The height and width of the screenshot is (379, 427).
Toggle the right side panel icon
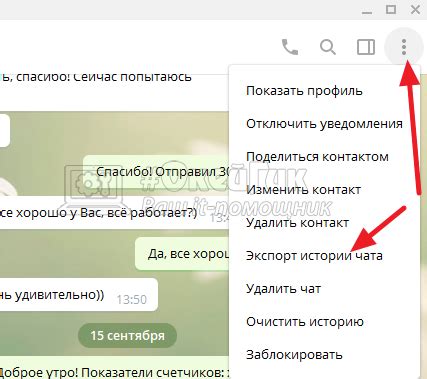tap(366, 47)
